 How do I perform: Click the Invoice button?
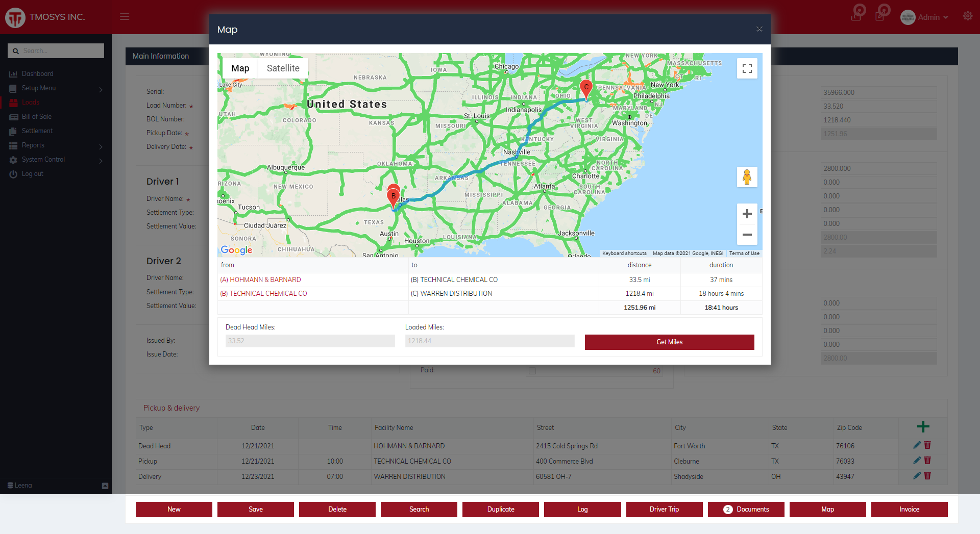point(909,510)
